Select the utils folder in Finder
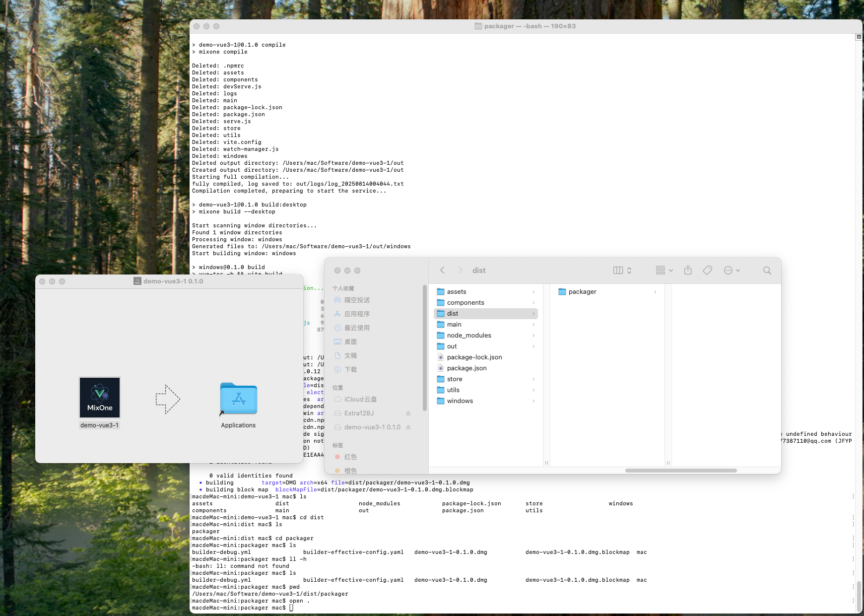The width and height of the screenshot is (864, 616). click(485, 390)
